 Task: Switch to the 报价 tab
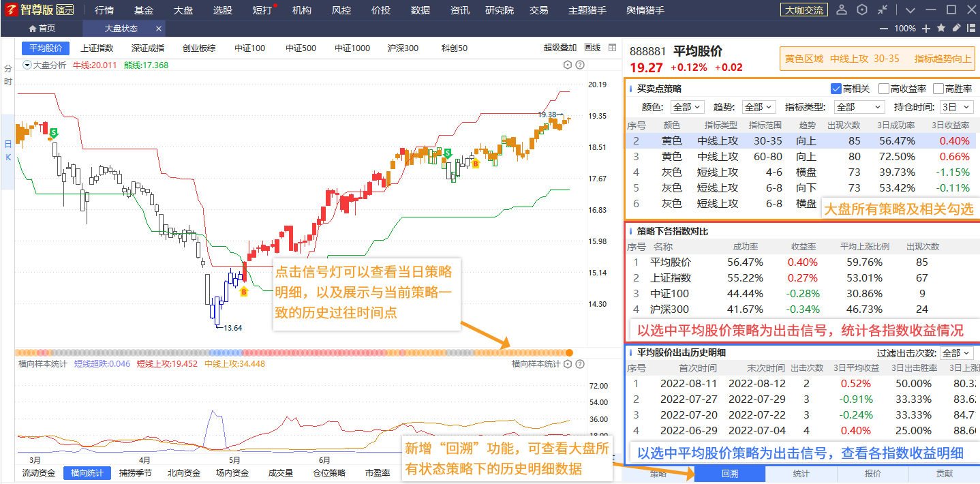[x=873, y=474]
